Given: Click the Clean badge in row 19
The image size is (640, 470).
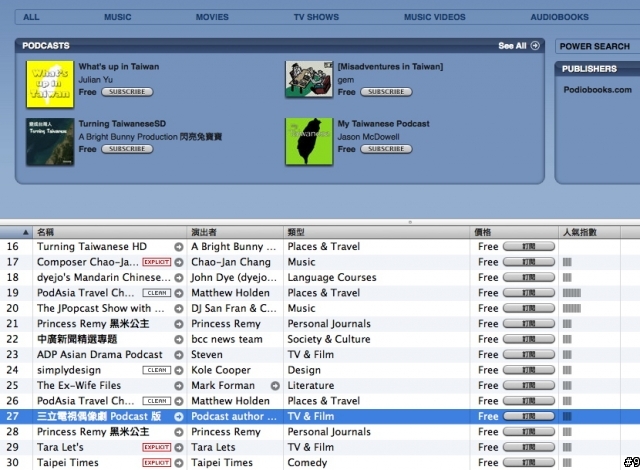Looking at the screenshot, I should coord(157,293).
